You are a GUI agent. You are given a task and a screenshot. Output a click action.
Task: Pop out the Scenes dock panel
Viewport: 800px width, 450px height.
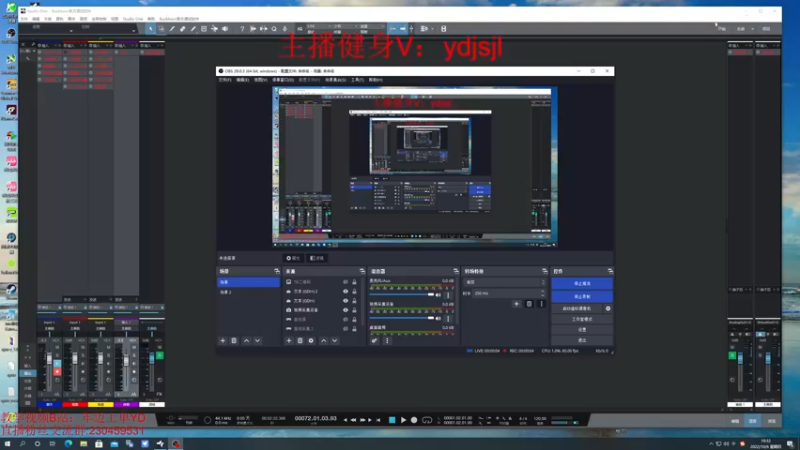point(277,271)
